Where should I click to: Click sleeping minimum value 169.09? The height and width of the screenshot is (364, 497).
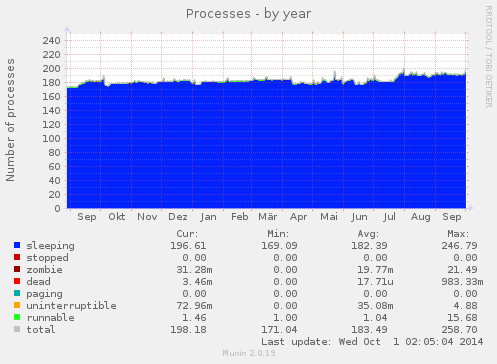(279, 246)
